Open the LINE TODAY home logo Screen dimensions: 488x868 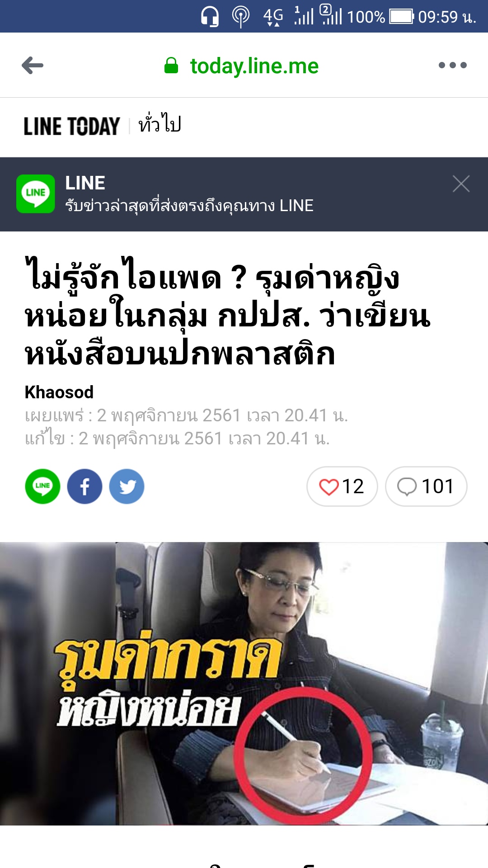[x=72, y=126]
